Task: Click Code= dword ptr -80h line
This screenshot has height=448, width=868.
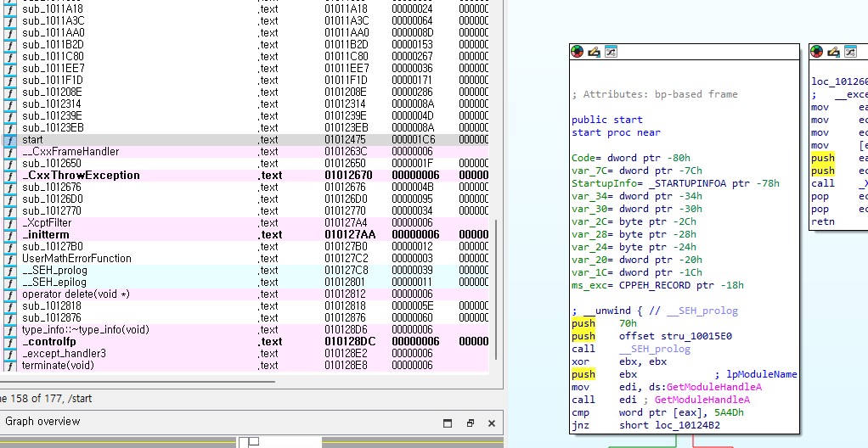Action: point(631,158)
